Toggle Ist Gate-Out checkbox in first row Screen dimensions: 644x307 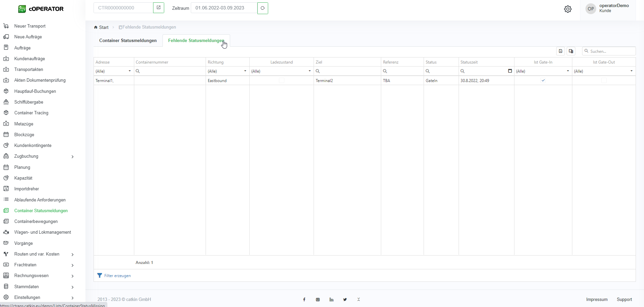[x=604, y=80]
